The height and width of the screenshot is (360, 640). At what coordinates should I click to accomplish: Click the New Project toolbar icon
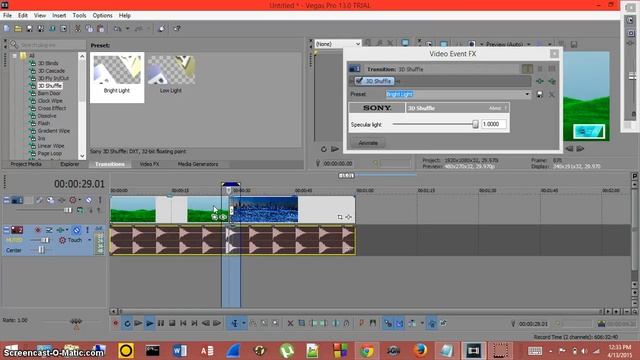point(7,29)
